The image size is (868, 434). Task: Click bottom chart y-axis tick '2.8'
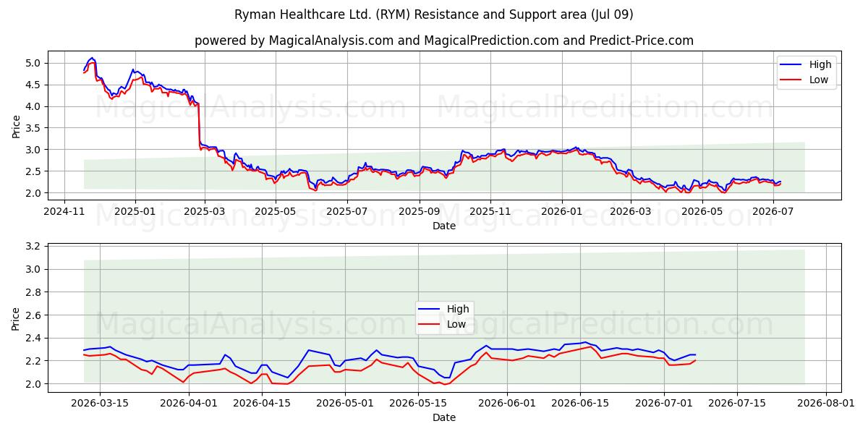point(35,292)
